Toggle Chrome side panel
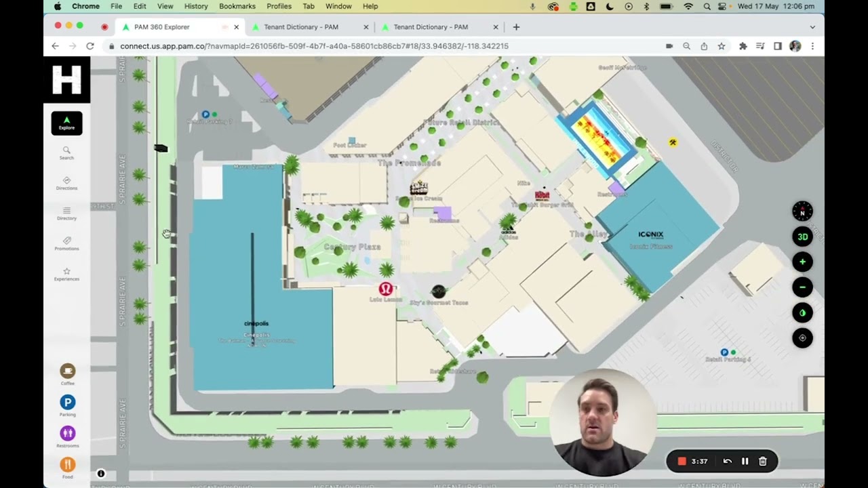This screenshot has height=488, width=868. [x=778, y=46]
